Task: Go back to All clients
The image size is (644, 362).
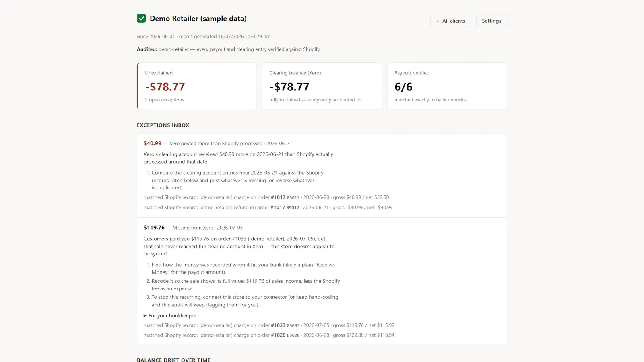Action: coord(450,21)
